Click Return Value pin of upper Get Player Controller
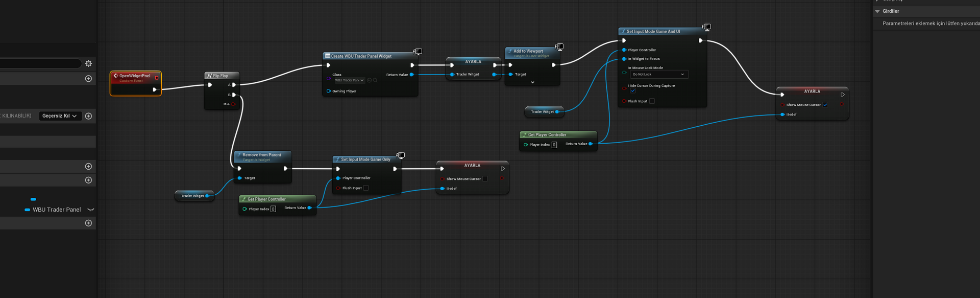This screenshot has height=298, width=980. click(x=591, y=144)
